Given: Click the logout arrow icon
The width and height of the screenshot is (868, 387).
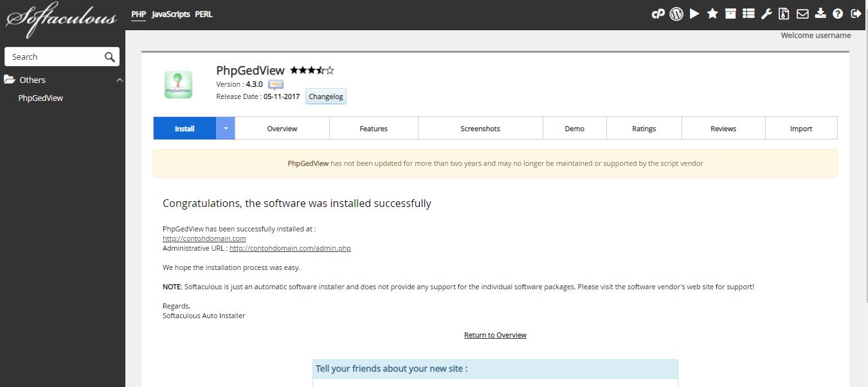Looking at the screenshot, I should (x=856, y=14).
